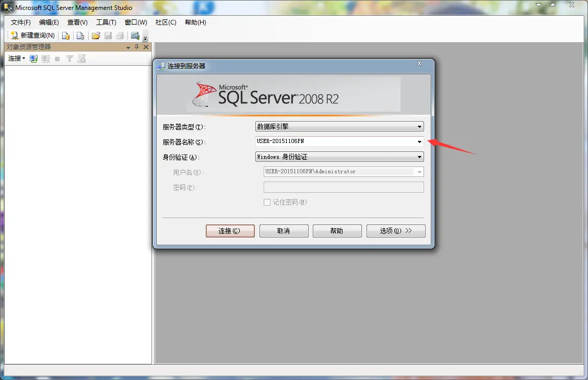Click the Analysis Services query icon

click(x=80, y=35)
